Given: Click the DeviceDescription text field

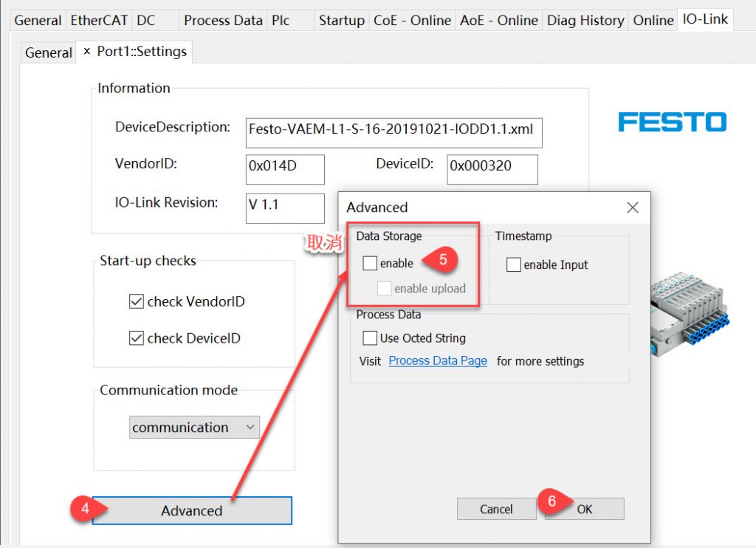Looking at the screenshot, I should tap(394, 133).
